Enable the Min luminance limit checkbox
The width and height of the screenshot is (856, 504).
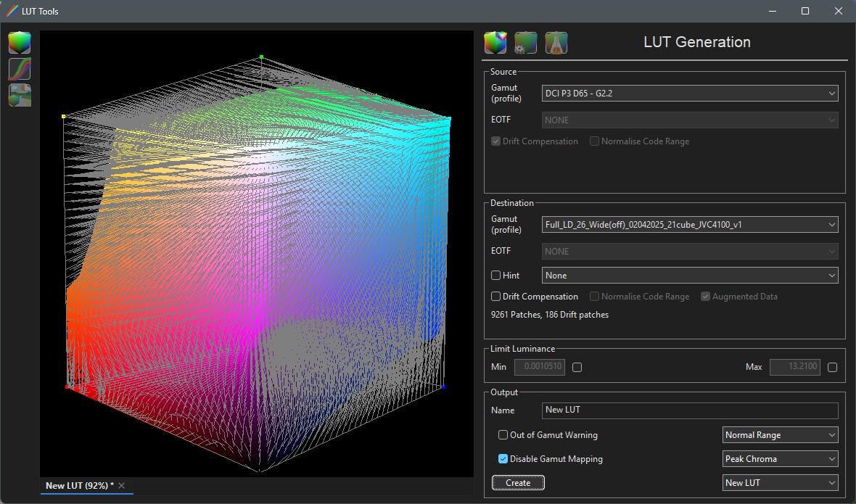coord(577,367)
